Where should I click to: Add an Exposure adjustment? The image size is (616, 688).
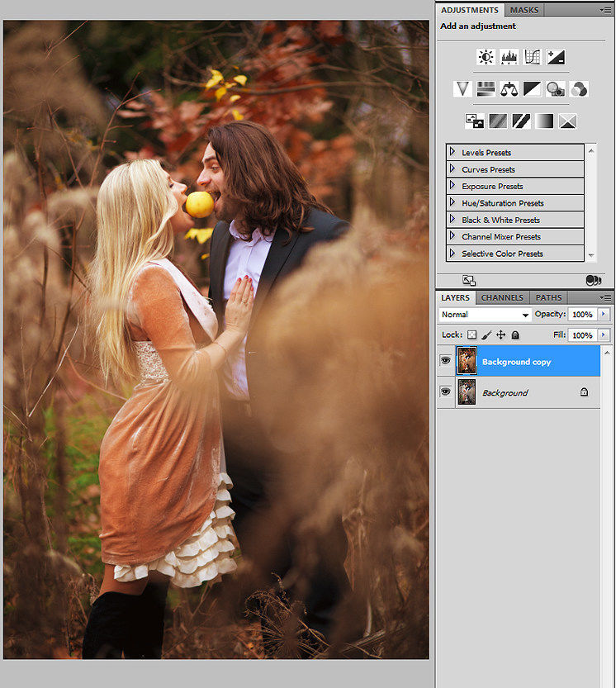[556, 57]
